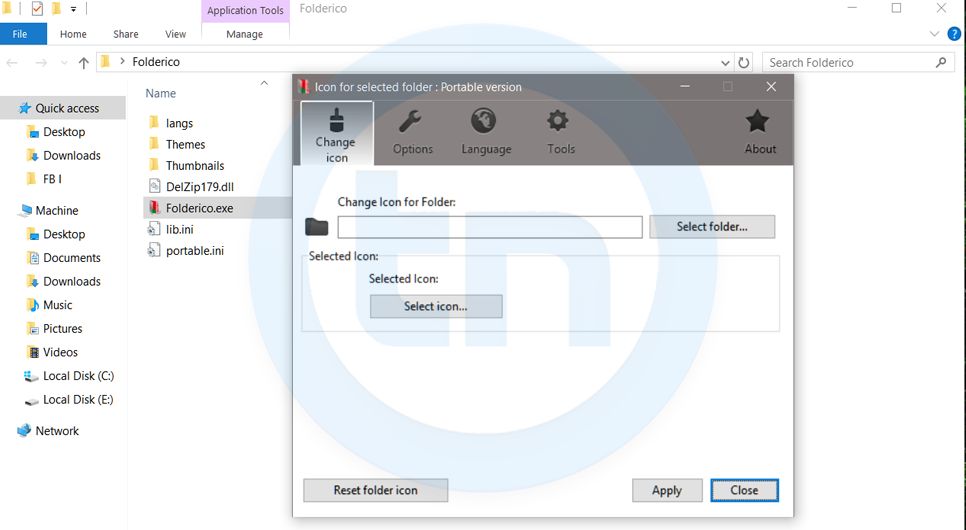This screenshot has width=966, height=530.
Task: Open Local Disk (C:)
Action: coord(78,376)
